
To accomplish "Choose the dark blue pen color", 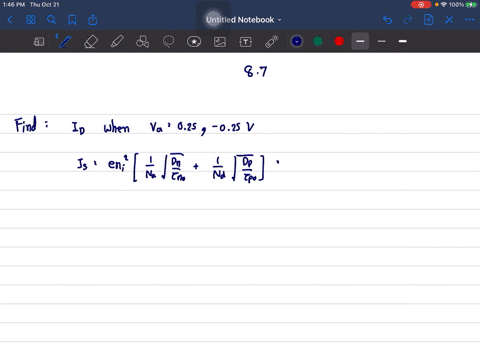I will point(297,41).
